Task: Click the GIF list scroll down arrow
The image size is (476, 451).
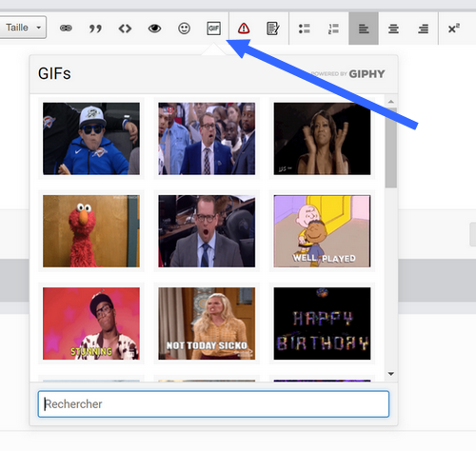Action: click(x=391, y=374)
